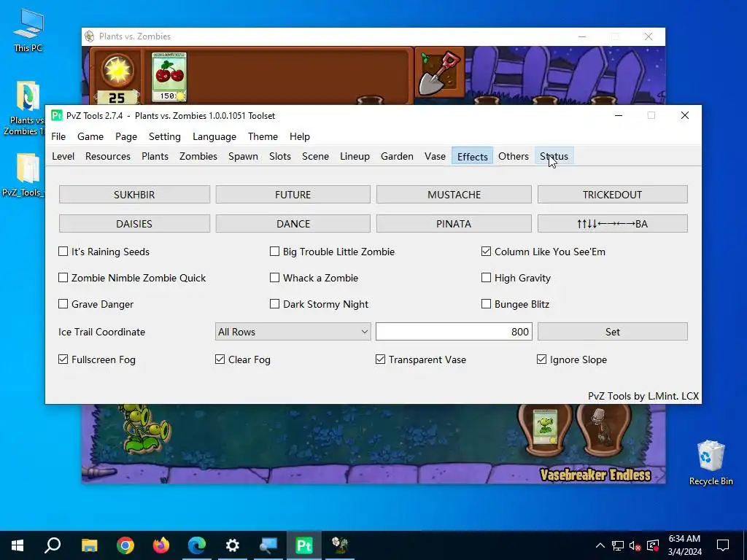Switch to the Vase tab

[x=435, y=156]
